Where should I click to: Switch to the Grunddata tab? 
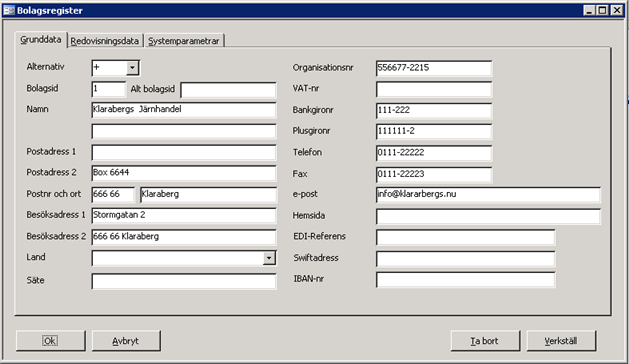tap(41, 40)
